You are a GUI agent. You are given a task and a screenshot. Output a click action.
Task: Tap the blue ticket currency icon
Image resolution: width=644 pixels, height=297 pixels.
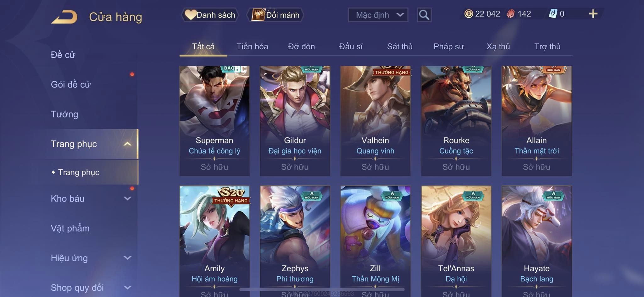pyautogui.click(x=553, y=14)
